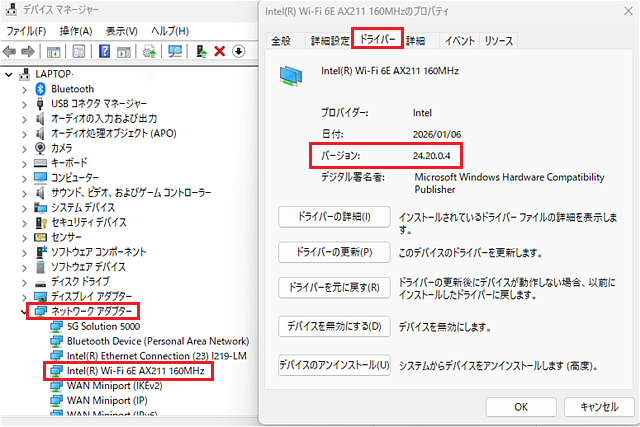This screenshot has width=640, height=427.
Task: Switch to the リソース tab
Action: coord(498,41)
